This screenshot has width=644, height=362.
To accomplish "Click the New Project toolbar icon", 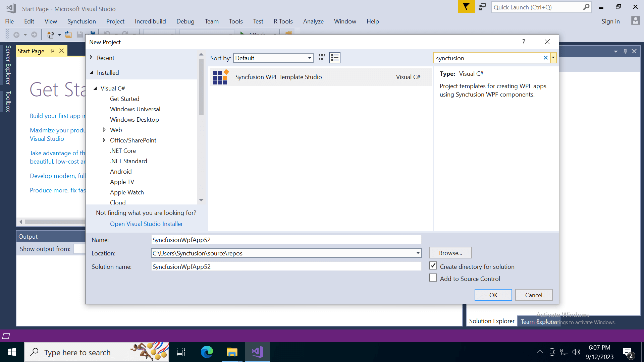I will tap(50, 35).
